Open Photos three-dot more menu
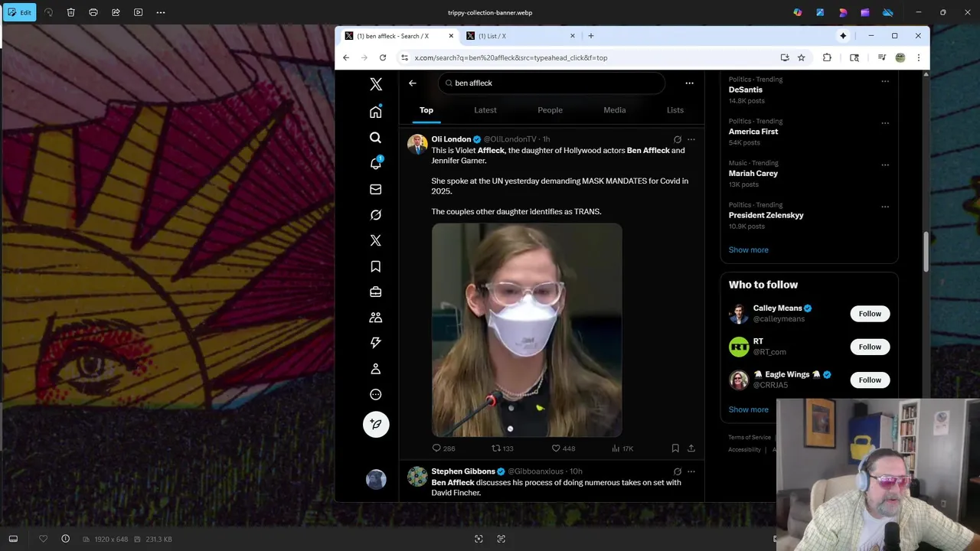 [161, 12]
